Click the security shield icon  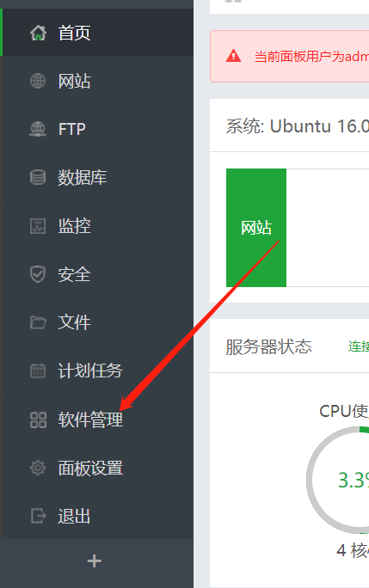(x=38, y=274)
